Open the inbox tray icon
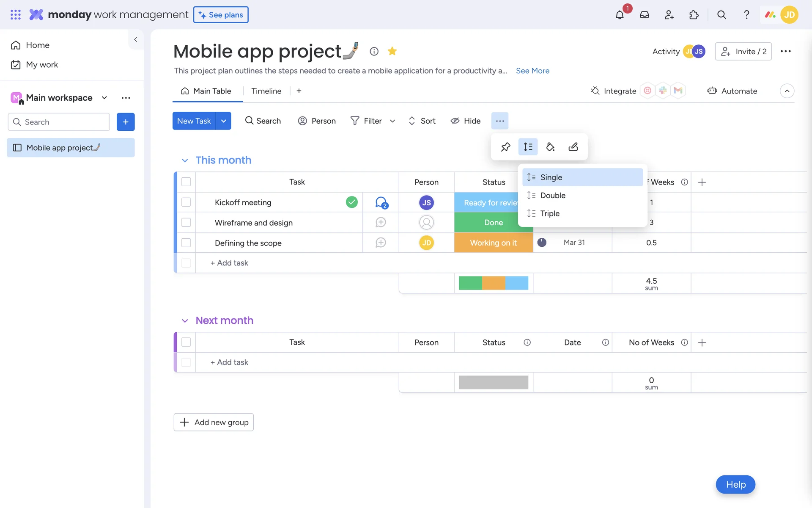The width and height of the screenshot is (812, 508). pos(644,15)
